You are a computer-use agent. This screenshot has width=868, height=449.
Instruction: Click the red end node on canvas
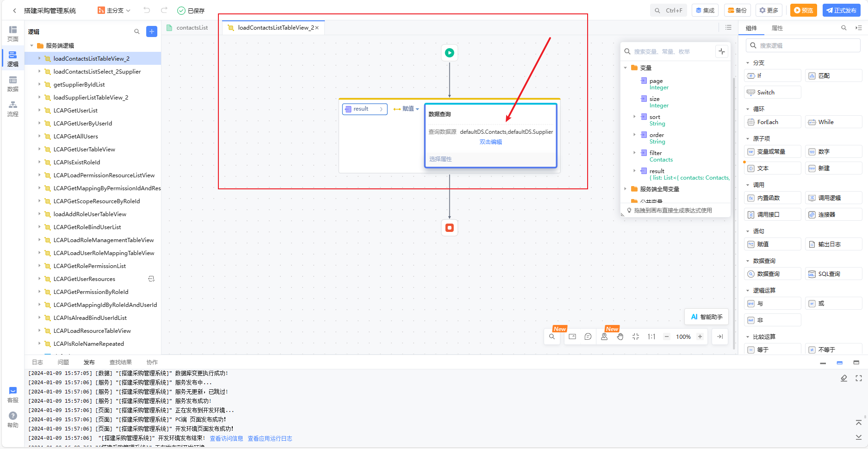[449, 228]
